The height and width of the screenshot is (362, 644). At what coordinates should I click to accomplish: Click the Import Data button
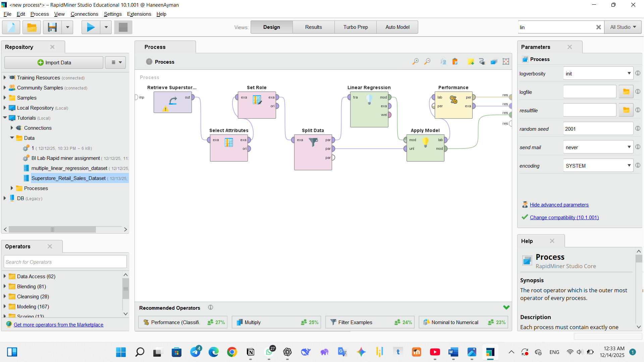coord(54,63)
